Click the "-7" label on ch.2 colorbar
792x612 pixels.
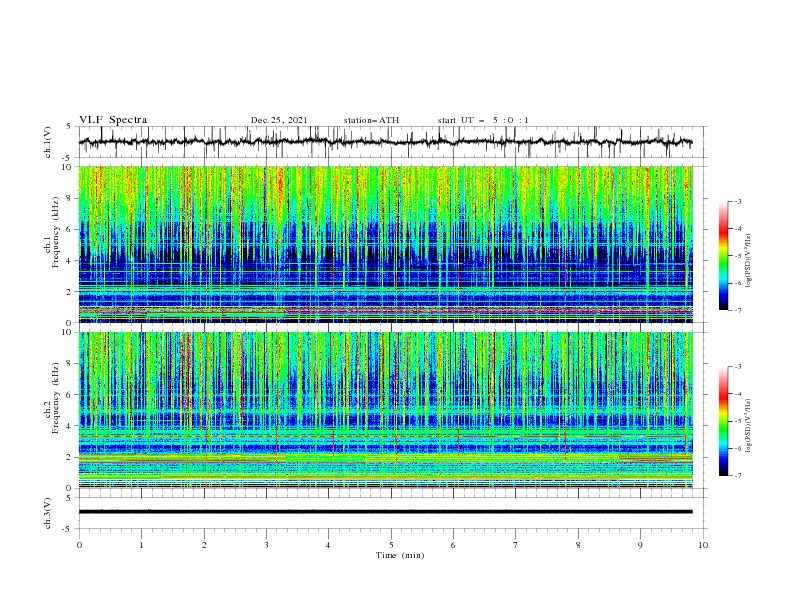(x=738, y=475)
